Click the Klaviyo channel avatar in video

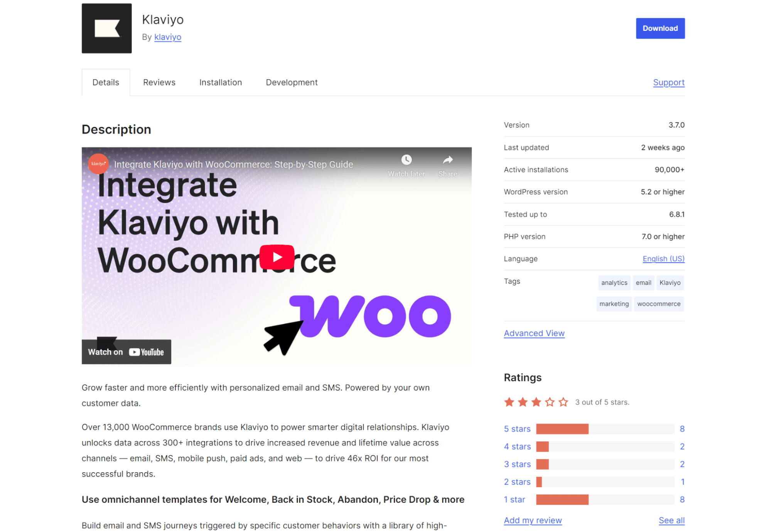(98, 164)
